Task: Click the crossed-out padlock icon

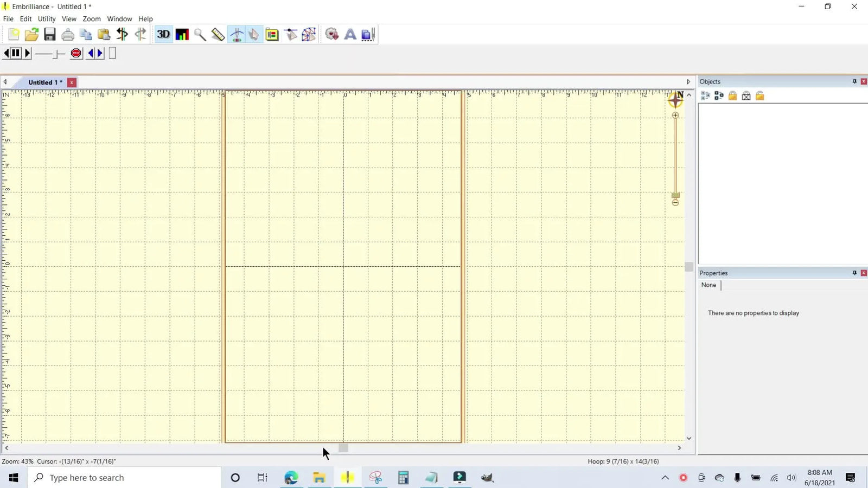Action: [746, 96]
